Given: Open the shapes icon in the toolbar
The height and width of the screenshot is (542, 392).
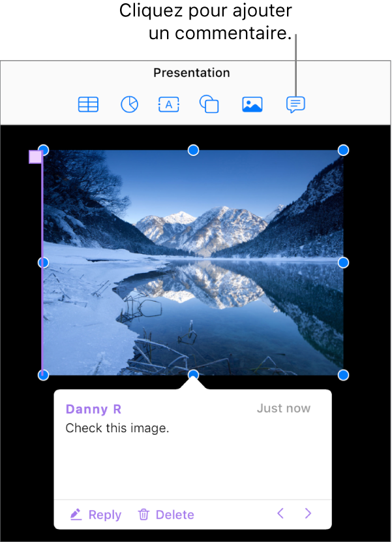Looking at the screenshot, I should [x=209, y=104].
